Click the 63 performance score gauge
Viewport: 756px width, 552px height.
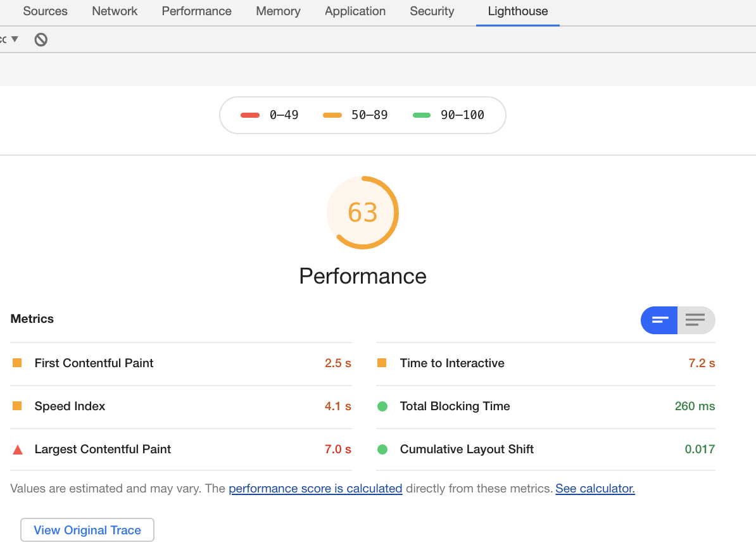click(363, 213)
